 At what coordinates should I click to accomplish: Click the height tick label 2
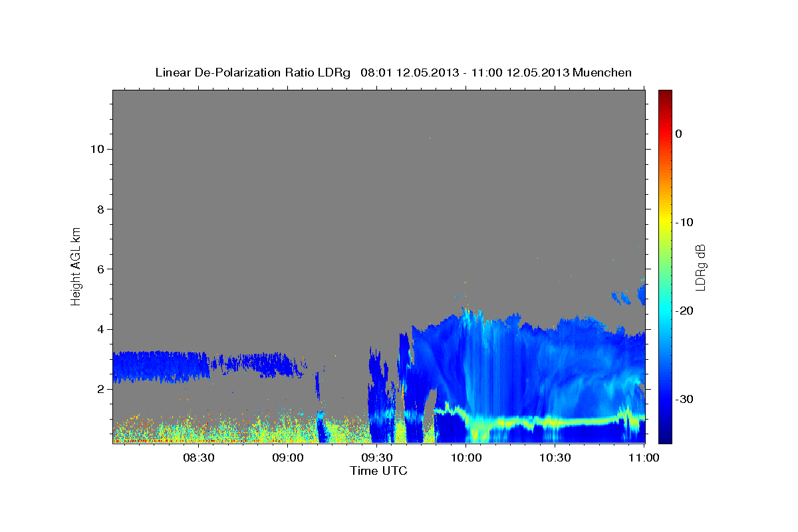click(100, 389)
